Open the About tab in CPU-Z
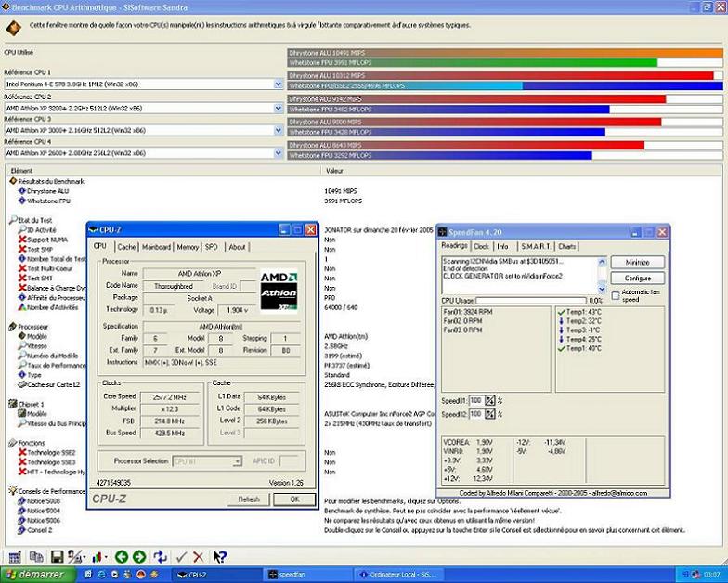This screenshot has width=728, height=583. 237,247
